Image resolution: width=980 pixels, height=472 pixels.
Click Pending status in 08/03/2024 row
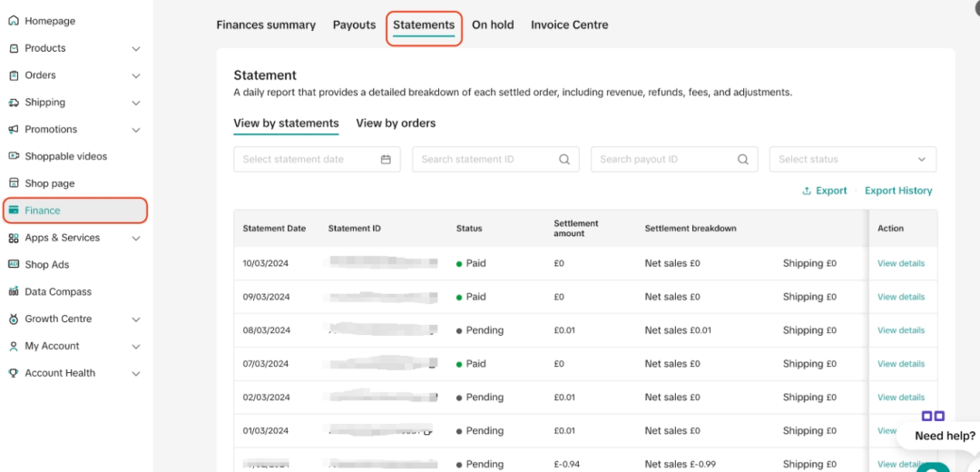pos(479,330)
